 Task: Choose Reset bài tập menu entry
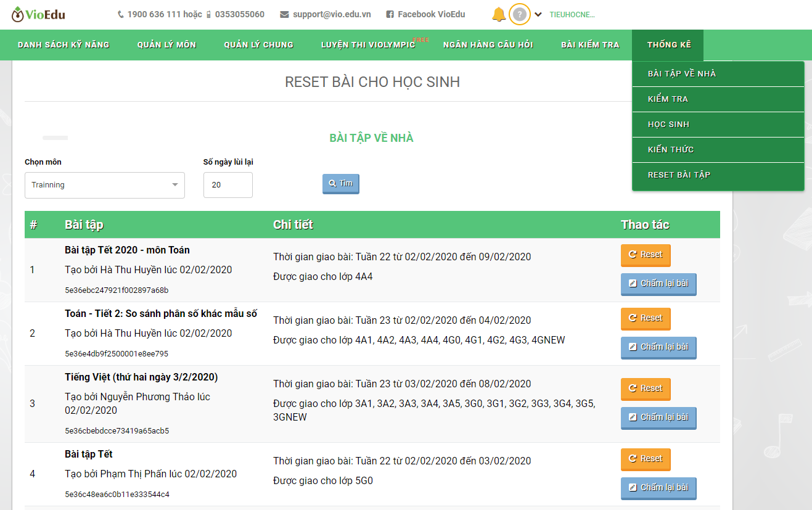click(x=679, y=175)
